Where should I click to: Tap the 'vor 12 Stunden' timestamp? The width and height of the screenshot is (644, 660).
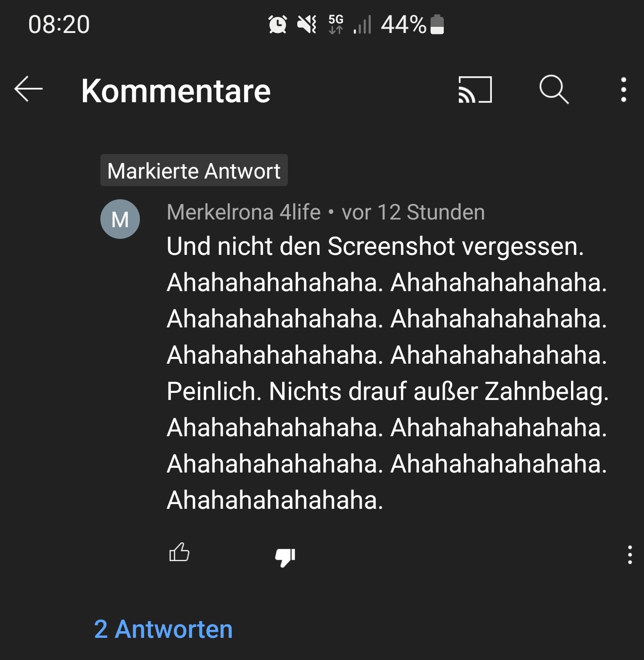coord(413,212)
